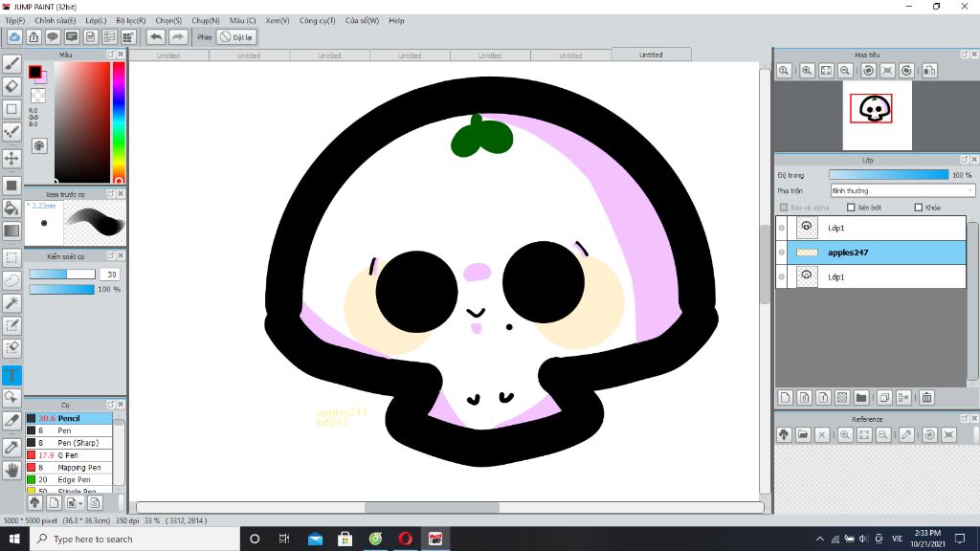980x551 pixels.
Task: Duplicate the current layer
Action: click(884, 397)
